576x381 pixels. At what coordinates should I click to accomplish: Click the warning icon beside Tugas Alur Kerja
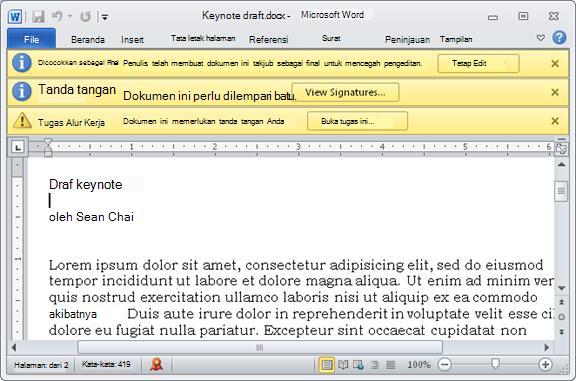coord(22,120)
